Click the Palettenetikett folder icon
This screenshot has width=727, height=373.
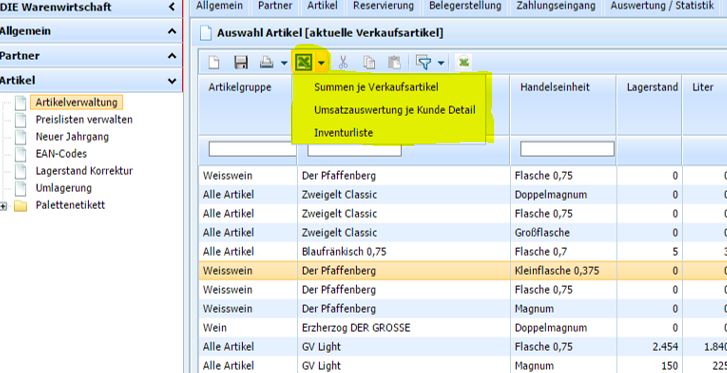pyautogui.click(x=20, y=206)
